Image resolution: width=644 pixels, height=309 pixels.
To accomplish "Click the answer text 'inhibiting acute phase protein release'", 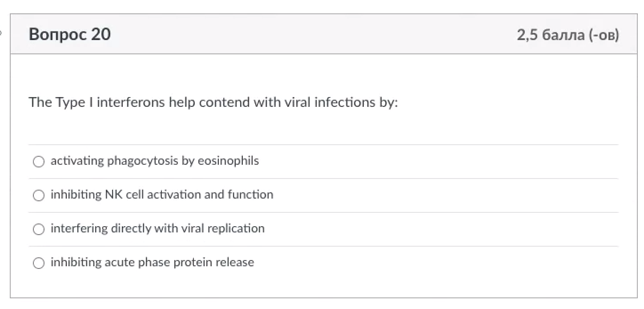I will pos(152,262).
